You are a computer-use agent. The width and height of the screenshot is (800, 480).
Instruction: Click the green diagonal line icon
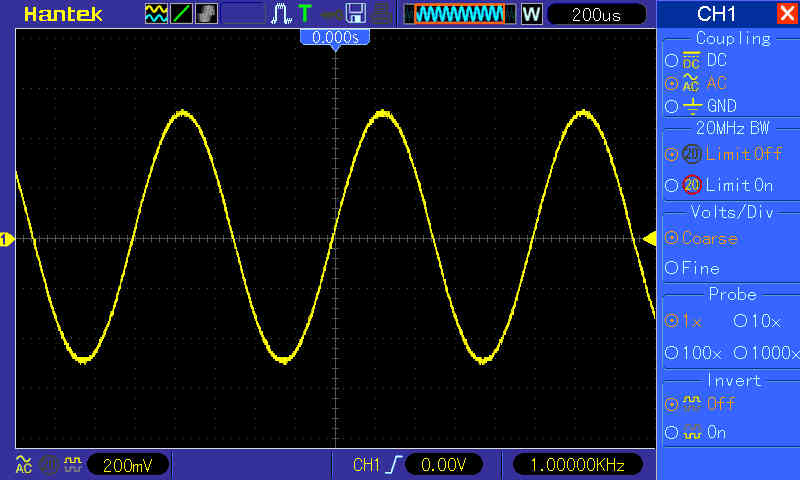tap(181, 14)
